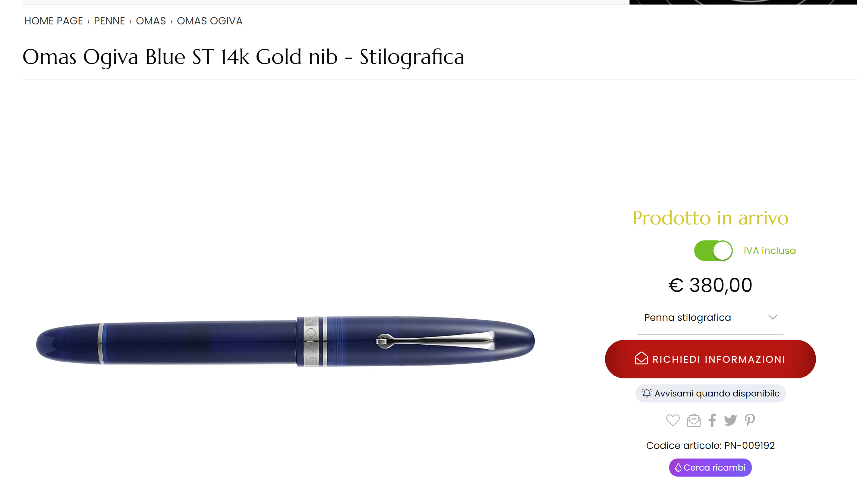The height and width of the screenshot is (504, 857).
Task: Open the Penna stilografica dropdown
Action: pos(710,318)
